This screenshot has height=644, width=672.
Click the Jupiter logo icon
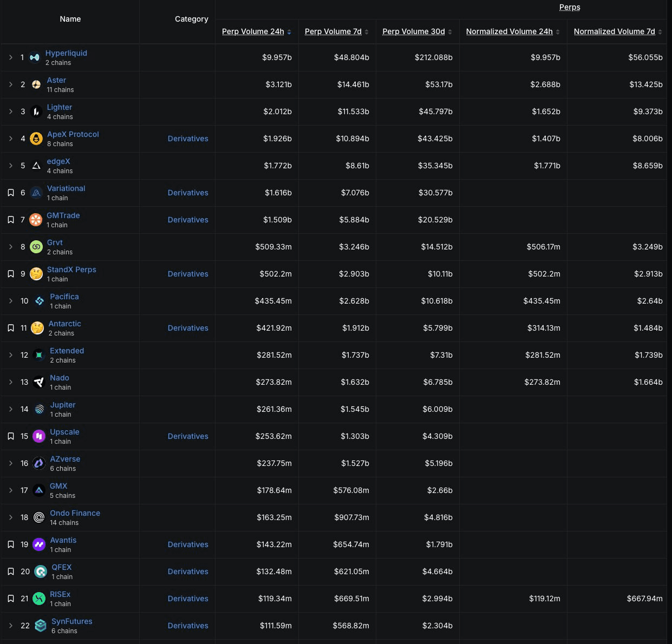point(39,409)
